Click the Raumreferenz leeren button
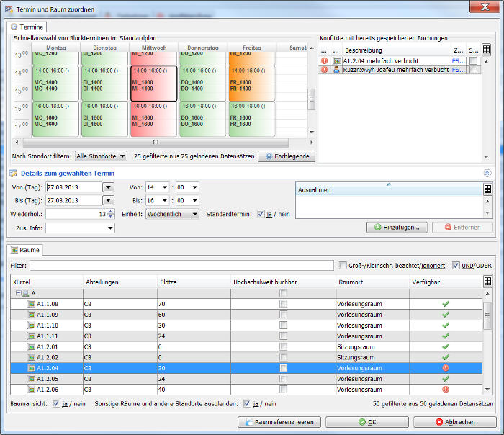504x435 pixels. tap(279, 422)
